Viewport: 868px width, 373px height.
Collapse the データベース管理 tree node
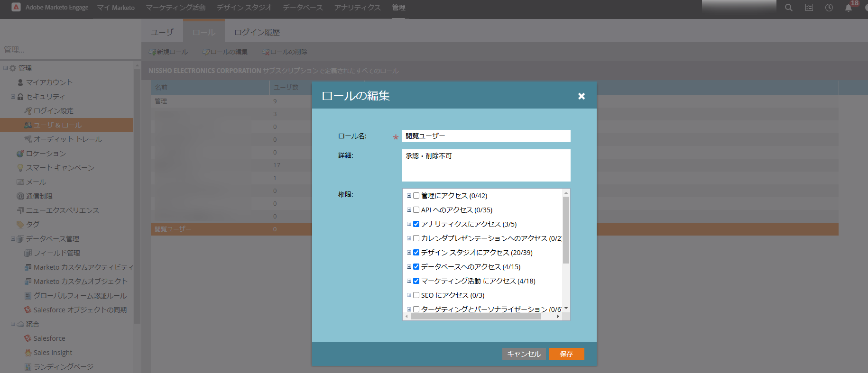point(13,239)
